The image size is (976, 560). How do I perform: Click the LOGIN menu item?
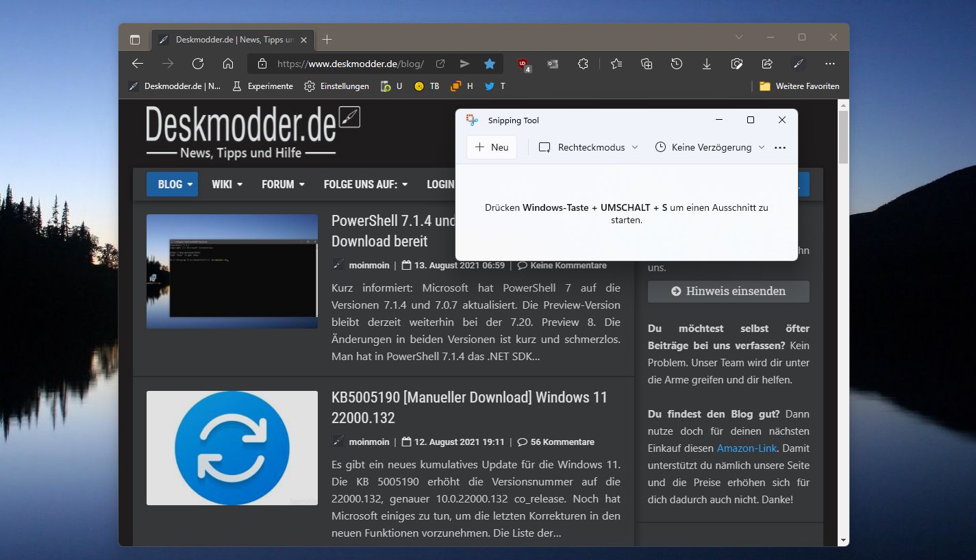440,184
